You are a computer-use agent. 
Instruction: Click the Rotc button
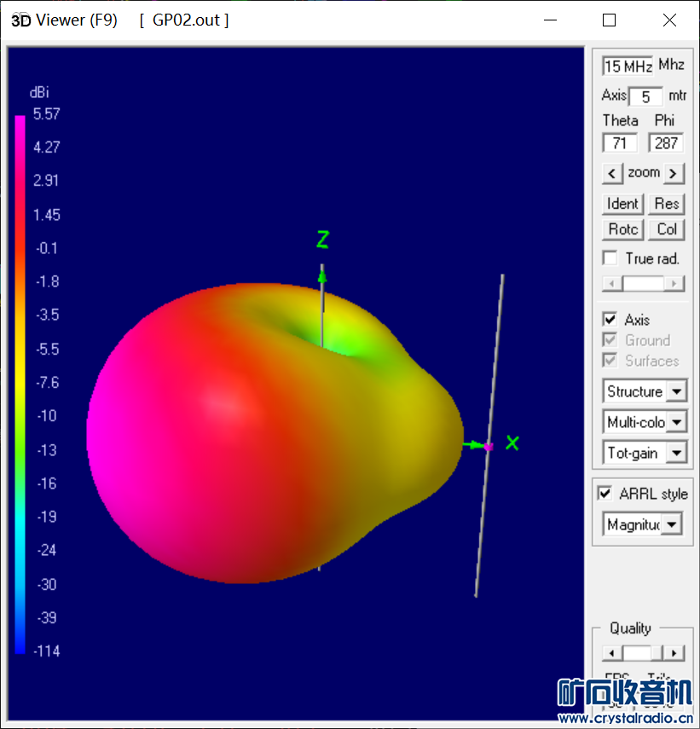[623, 229]
